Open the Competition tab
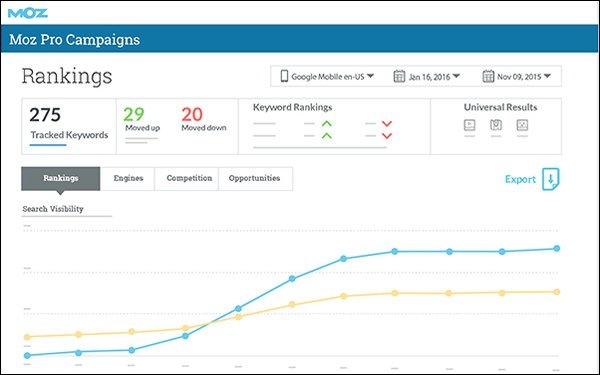 (189, 178)
